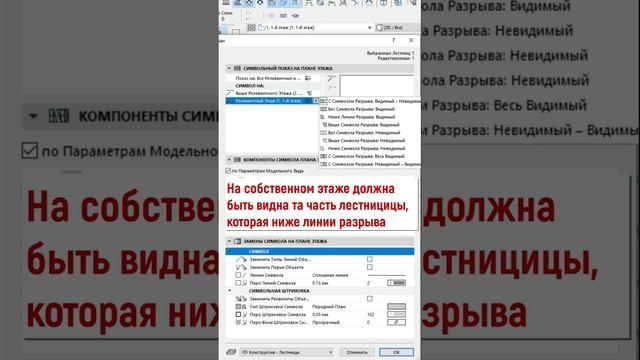Image resolution: width=640 pixels, height=360 pixels.
Task: Click the stair symbol icon on 'Выше релевантного этажа' row
Action: (309, 93)
